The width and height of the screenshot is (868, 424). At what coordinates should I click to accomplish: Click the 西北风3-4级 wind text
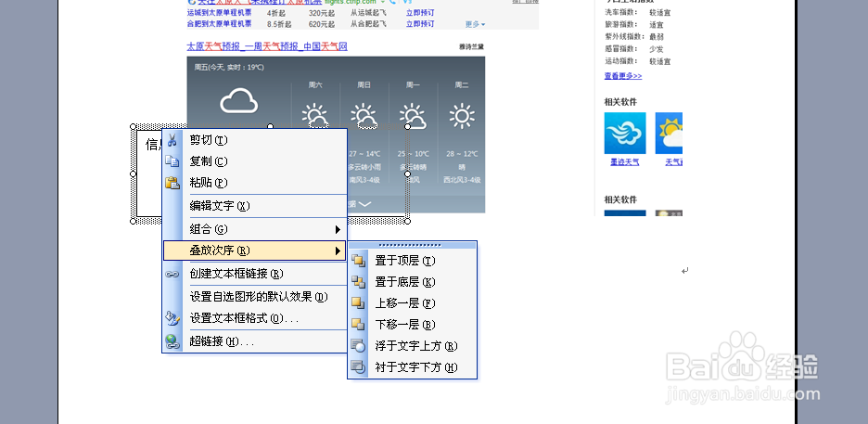(462, 180)
